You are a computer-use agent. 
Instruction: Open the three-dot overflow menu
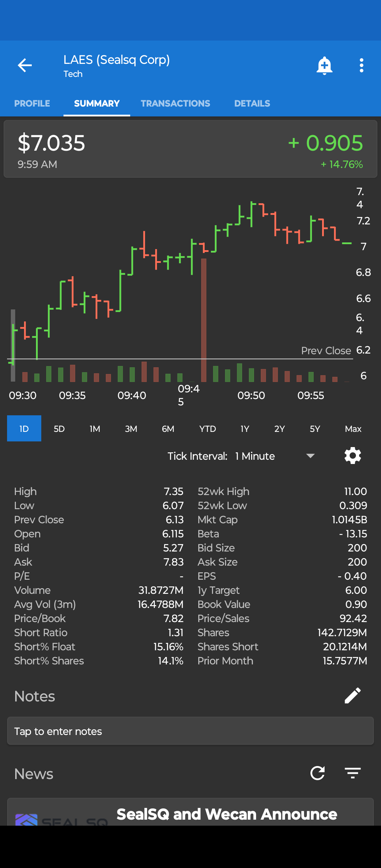(361, 66)
